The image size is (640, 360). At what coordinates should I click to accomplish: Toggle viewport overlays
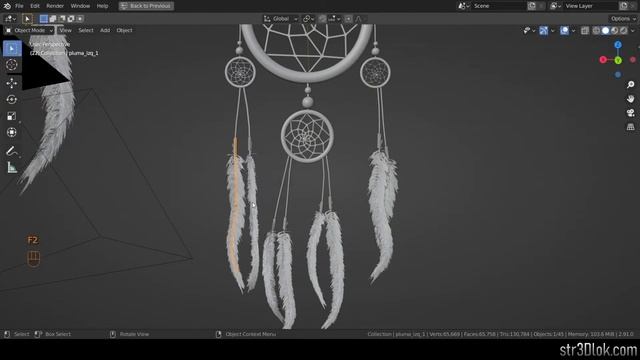pyautogui.click(x=564, y=31)
